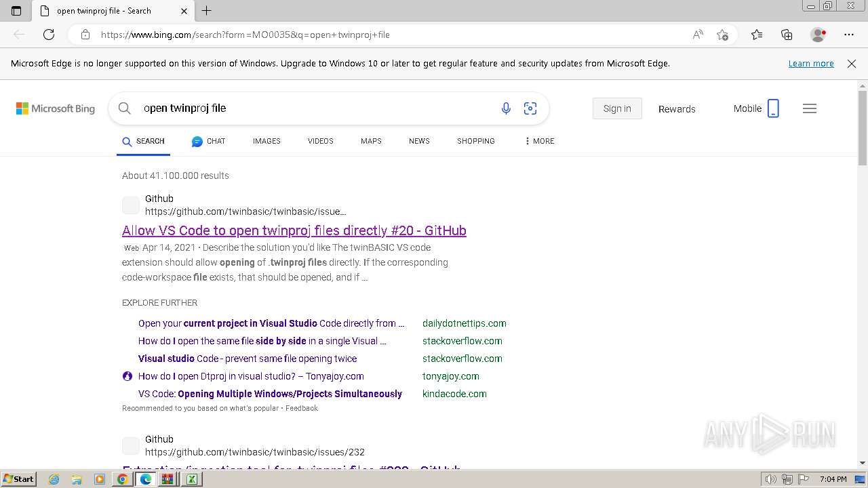Open 'VS Code: Opening Multiple Windows/Projects Simultaneously' link

pos(270,394)
